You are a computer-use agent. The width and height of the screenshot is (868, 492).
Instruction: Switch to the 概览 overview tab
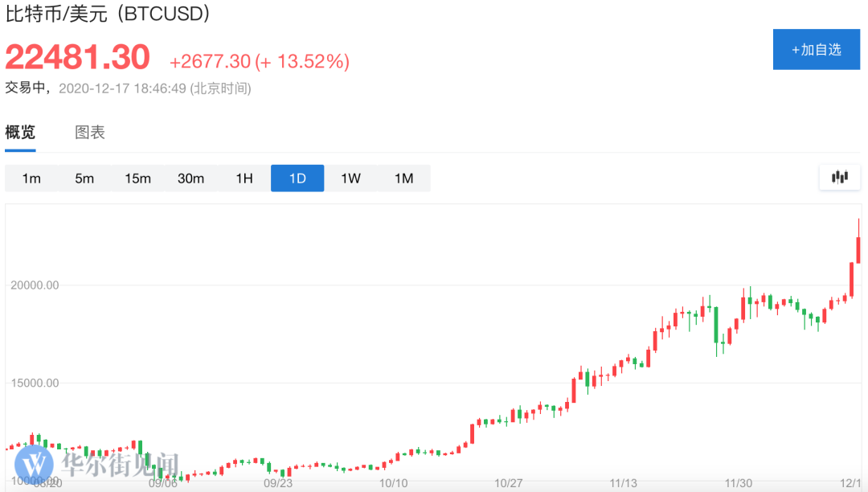(20, 133)
